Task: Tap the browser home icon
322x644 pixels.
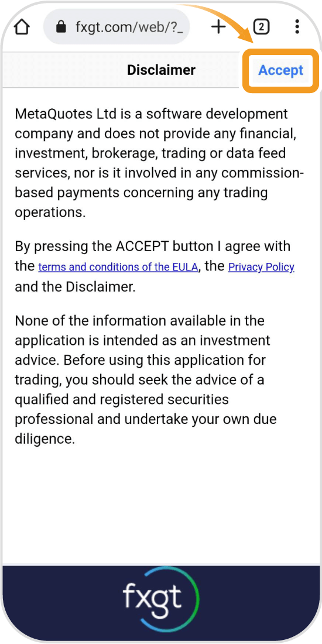Action: point(22,27)
